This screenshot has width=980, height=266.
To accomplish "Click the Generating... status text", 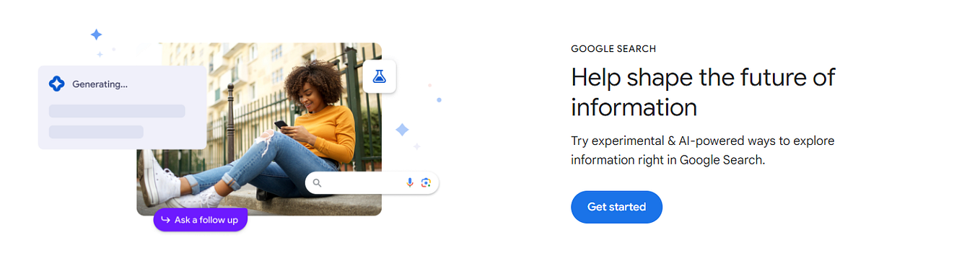I will (100, 84).
